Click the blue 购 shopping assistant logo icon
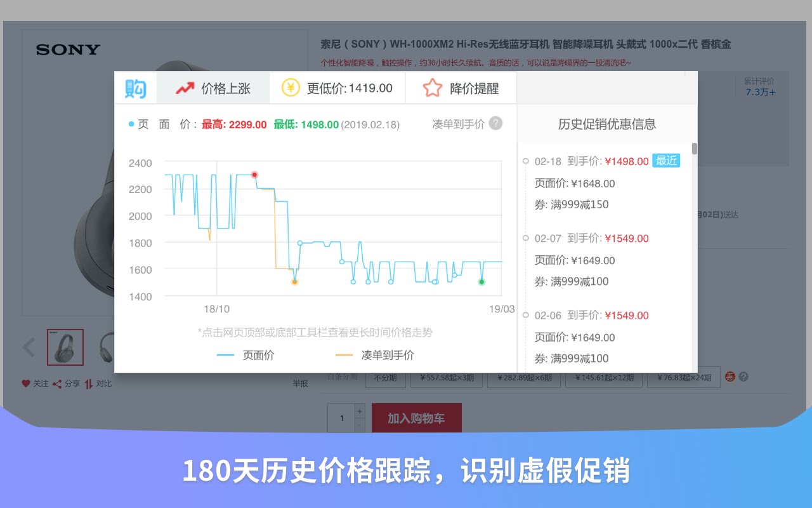This screenshot has width=812, height=508. tap(136, 88)
